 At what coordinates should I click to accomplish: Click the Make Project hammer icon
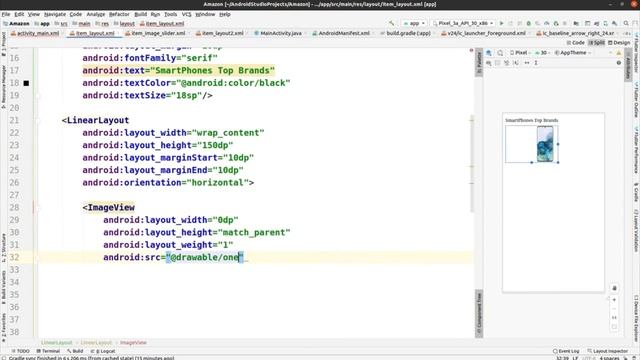pyautogui.click(x=391, y=23)
